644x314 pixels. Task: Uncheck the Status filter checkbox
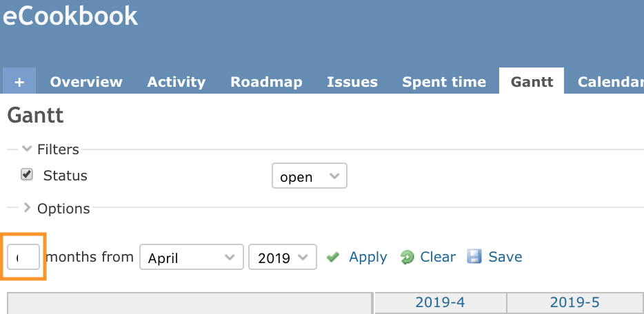pyautogui.click(x=27, y=175)
